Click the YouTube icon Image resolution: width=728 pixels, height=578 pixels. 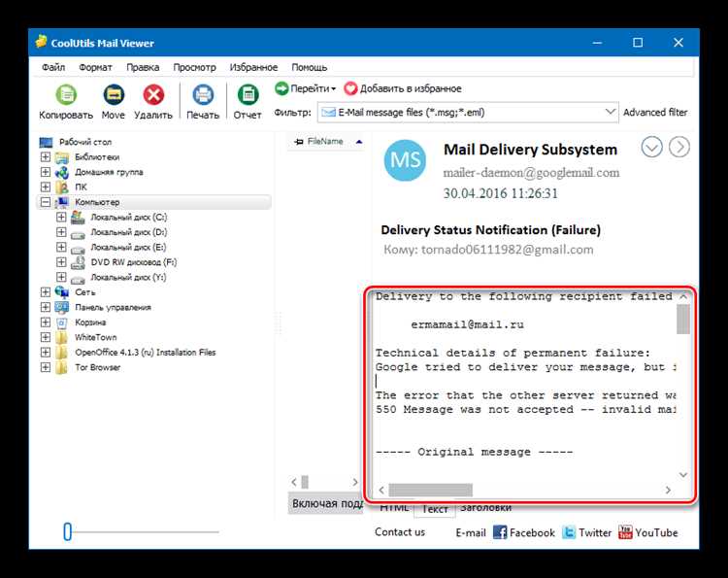(x=625, y=532)
